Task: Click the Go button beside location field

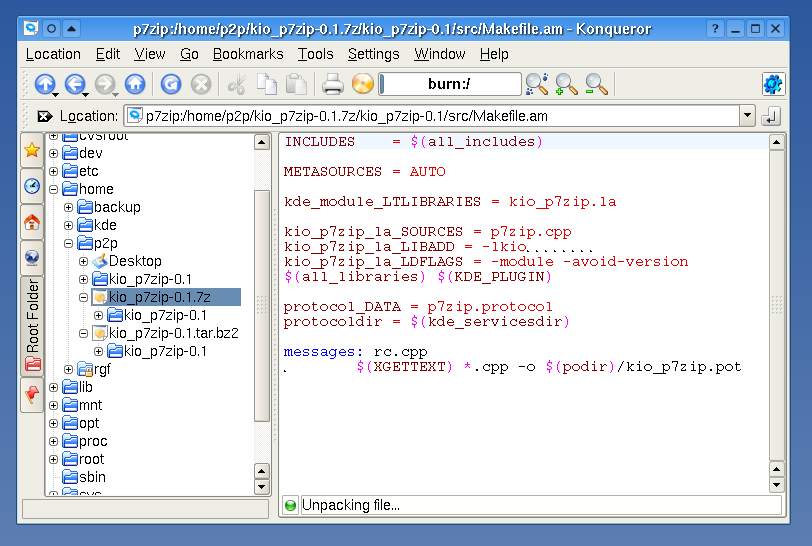Action: point(771,116)
